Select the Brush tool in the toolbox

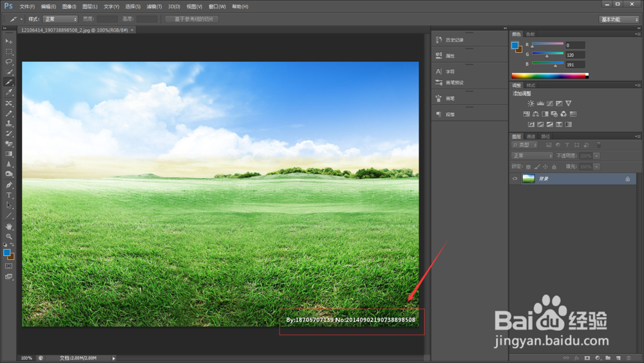coord(8,113)
